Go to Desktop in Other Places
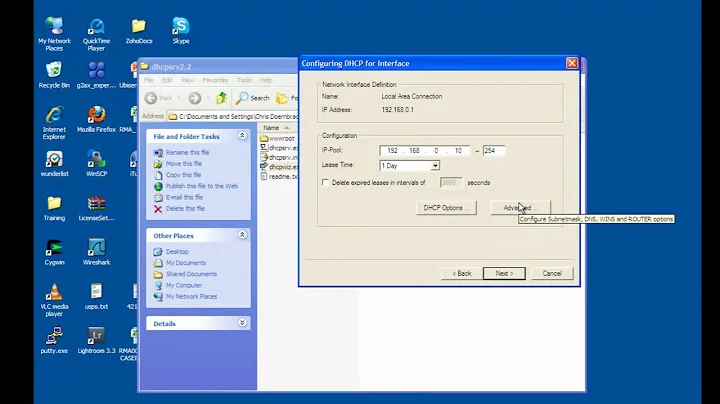The height and width of the screenshot is (404, 720). tap(177, 252)
